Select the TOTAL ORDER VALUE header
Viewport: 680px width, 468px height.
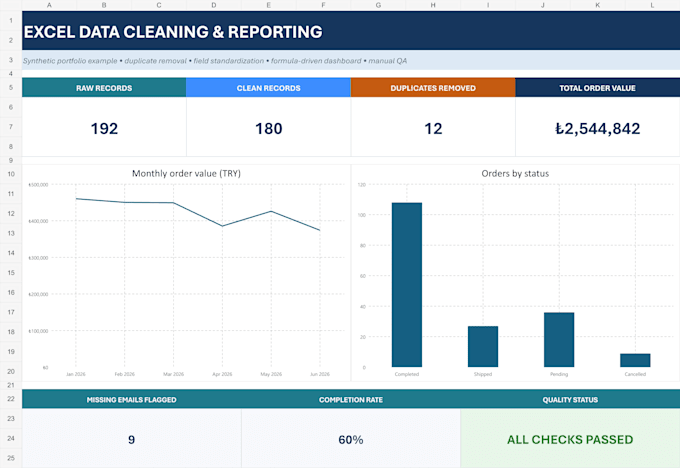point(597,88)
